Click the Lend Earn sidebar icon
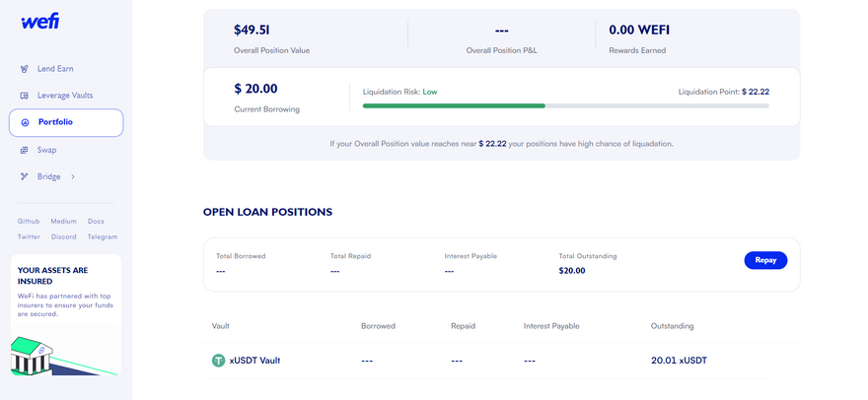The image size is (868, 400). (25, 69)
